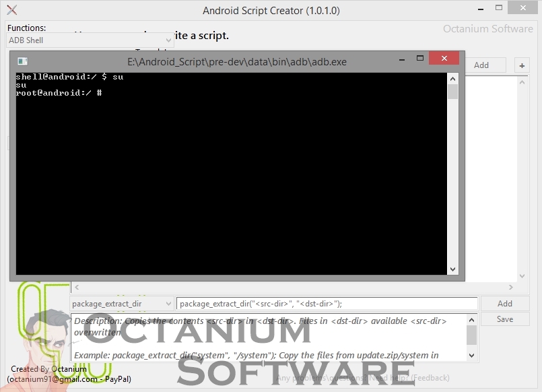The height and width of the screenshot is (392, 542).
Task: Click the 'Created By Octanium' text
Action: (x=48, y=369)
